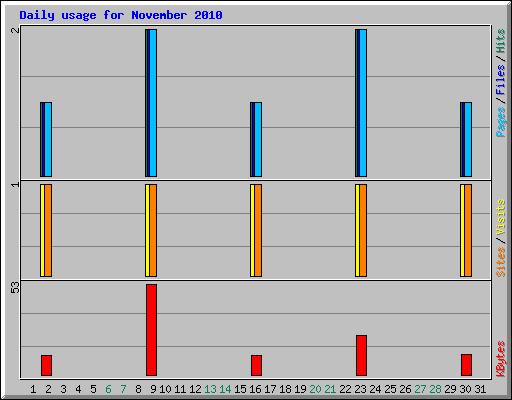Click day label '4' on the x-axis
Screen dimensions: 512x400
click(78, 389)
